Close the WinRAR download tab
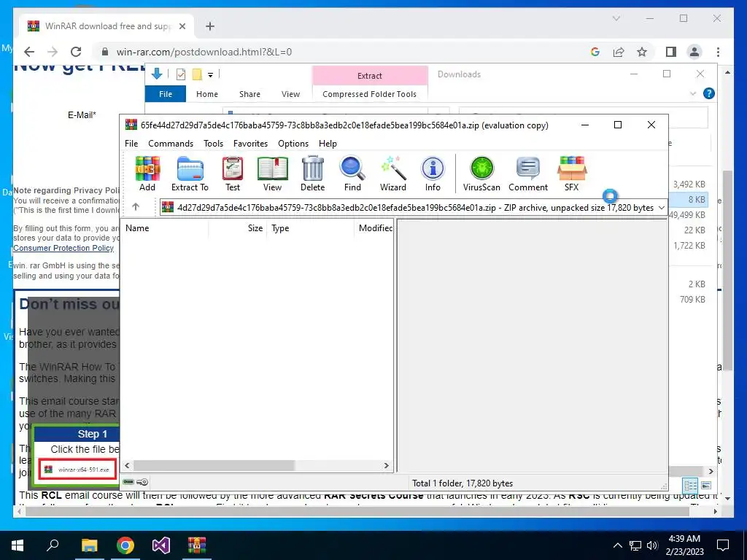 [182, 26]
